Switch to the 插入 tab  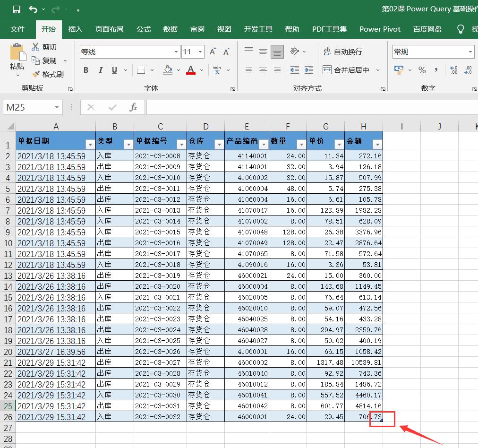[75, 29]
